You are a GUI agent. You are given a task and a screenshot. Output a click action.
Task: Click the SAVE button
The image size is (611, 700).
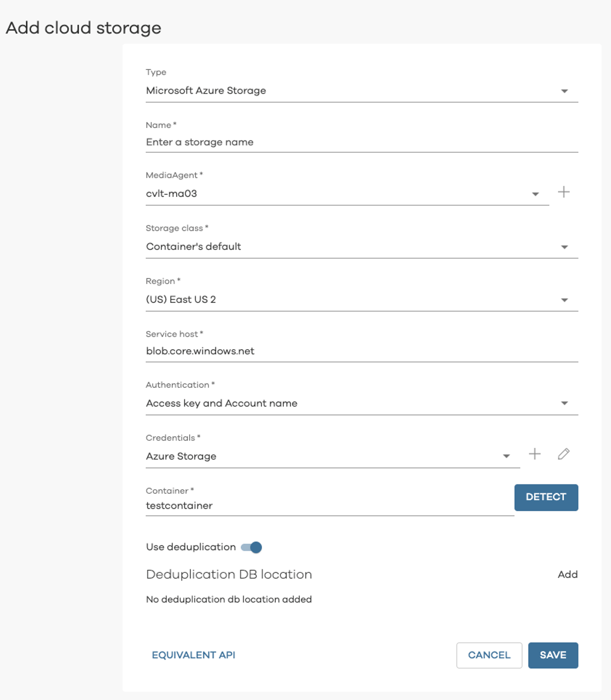pyautogui.click(x=553, y=655)
